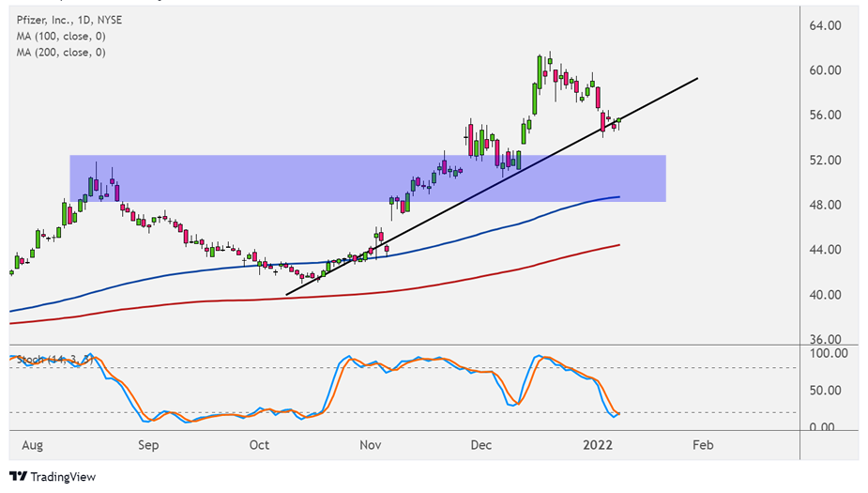Select the 'Pfizer, Inc., 1D, NYSE' title

(69, 20)
